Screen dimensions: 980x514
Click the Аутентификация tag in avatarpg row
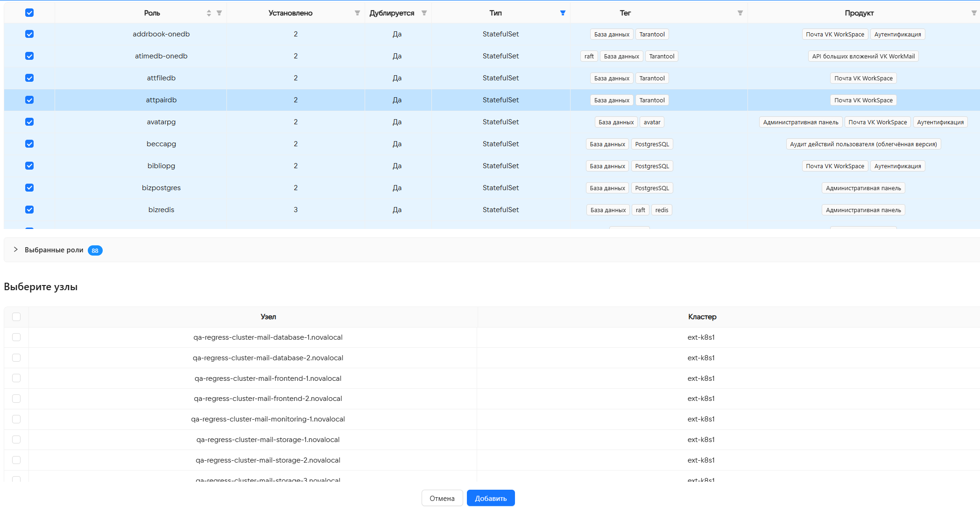point(940,122)
